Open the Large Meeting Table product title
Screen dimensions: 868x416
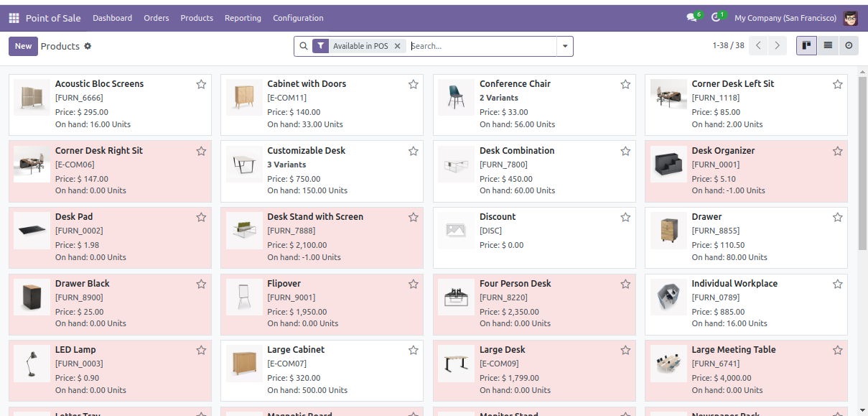pyautogui.click(x=734, y=350)
